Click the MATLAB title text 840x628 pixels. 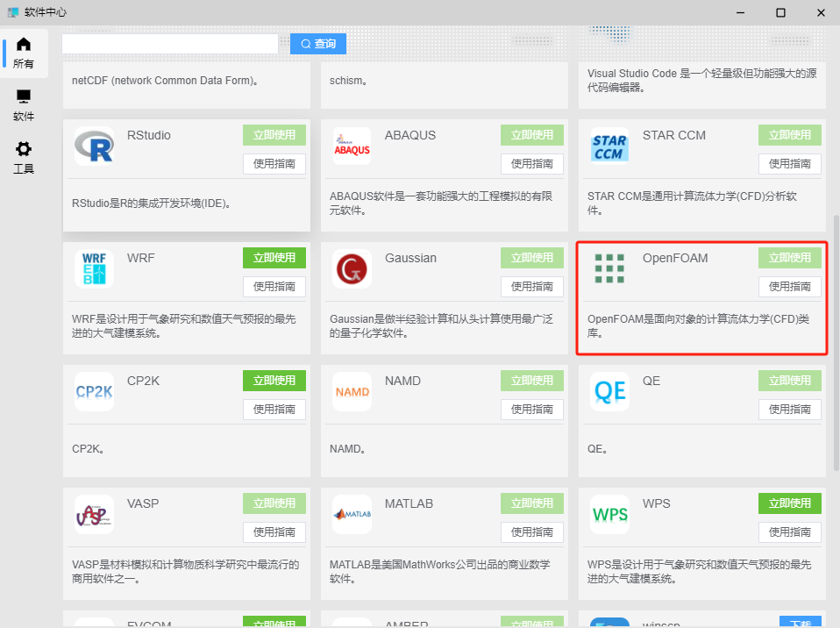[409, 503]
